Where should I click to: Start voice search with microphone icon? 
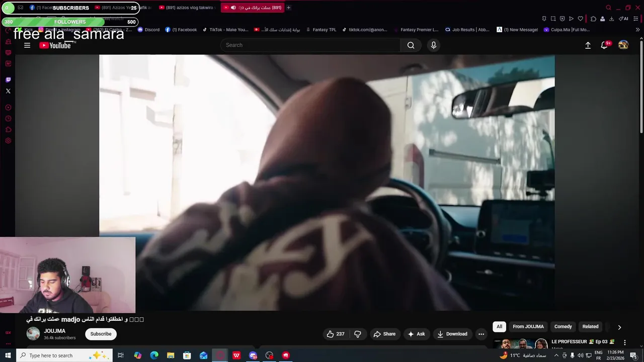(x=434, y=45)
